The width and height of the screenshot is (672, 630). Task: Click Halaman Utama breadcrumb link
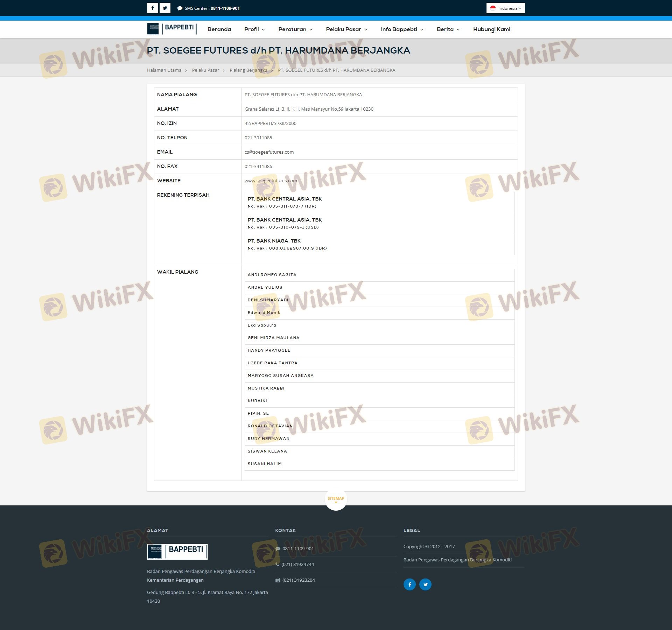[164, 70]
